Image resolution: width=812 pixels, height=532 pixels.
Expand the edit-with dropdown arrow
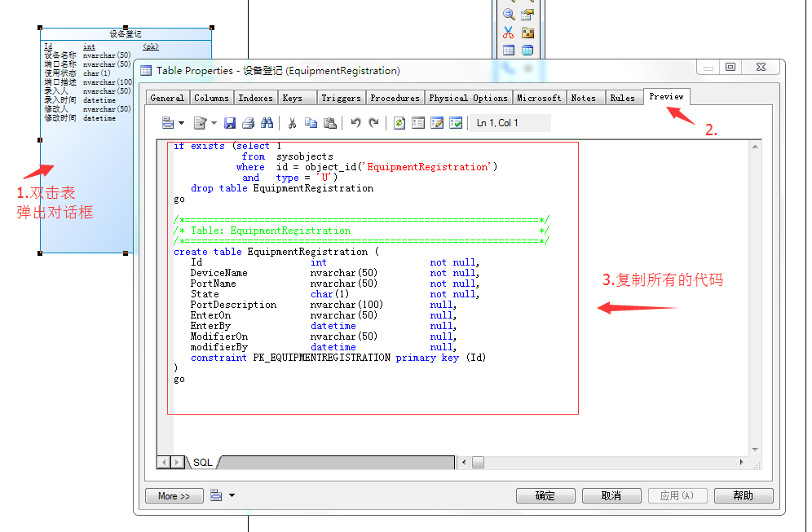click(x=214, y=123)
